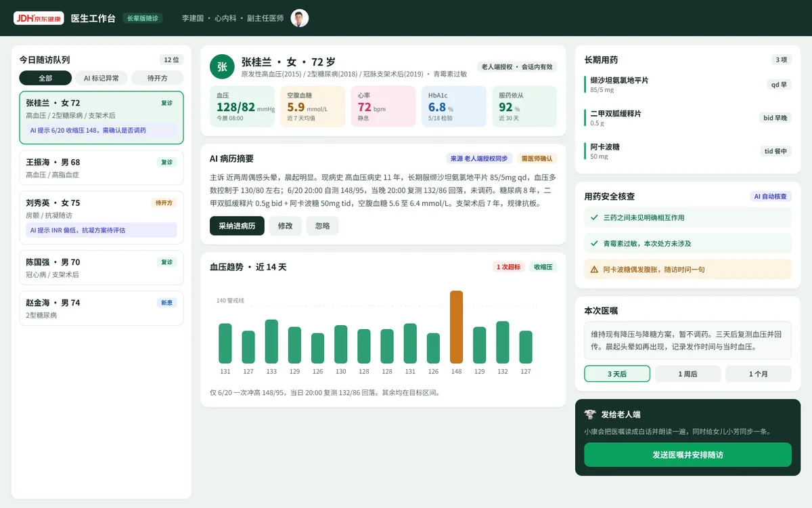The width and height of the screenshot is (812, 508).
Task: Click the 140 警戒线 chart label
Action: tap(231, 300)
